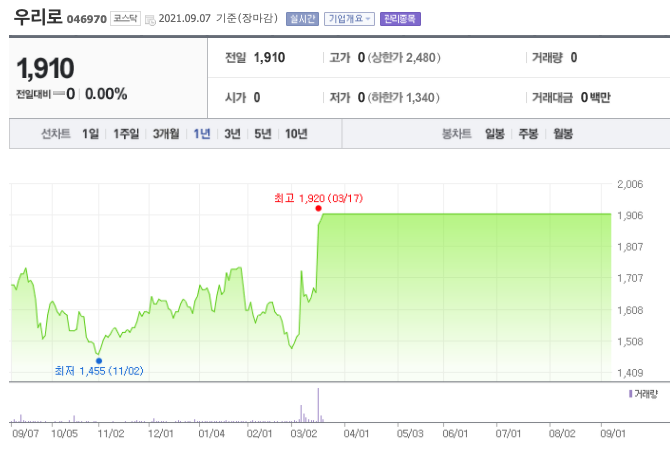Open the 기업개요 dropdown
The width and height of the screenshot is (670, 457).
click(349, 19)
